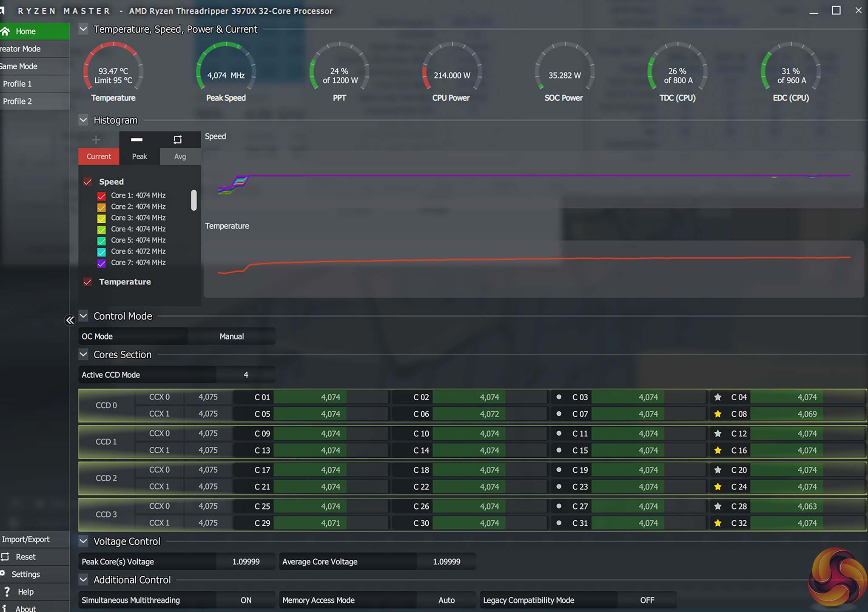Collapse the Cores Section chevron
Viewport: 868px width, 612px height.
click(x=83, y=354)
